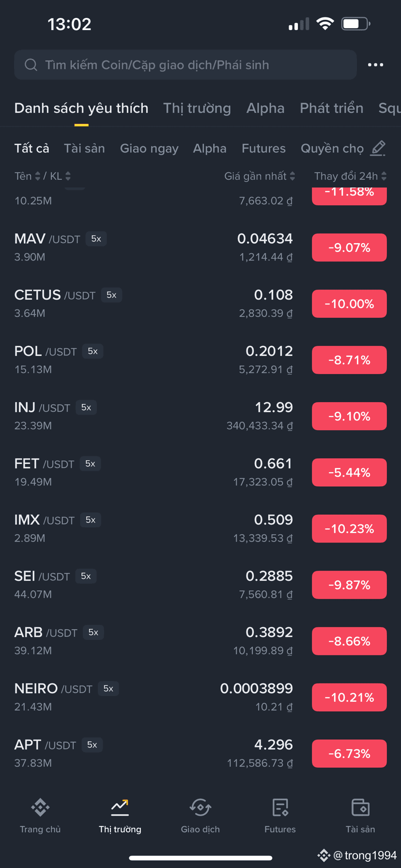Image resolution: width=401 pixels, height=868 pixels.
Task: Tap the edit pencil icon for favorites
Action: coord(378,148)
